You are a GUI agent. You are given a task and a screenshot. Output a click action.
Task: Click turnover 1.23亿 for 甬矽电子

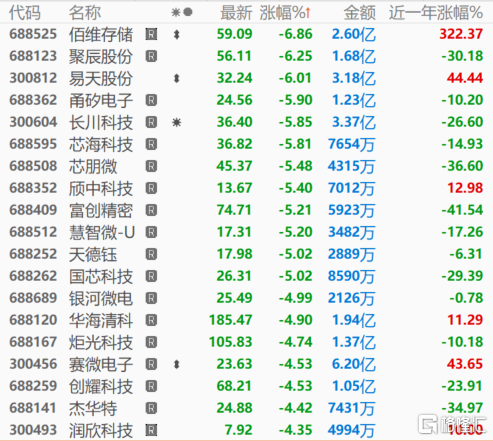[x=354, y=100]
